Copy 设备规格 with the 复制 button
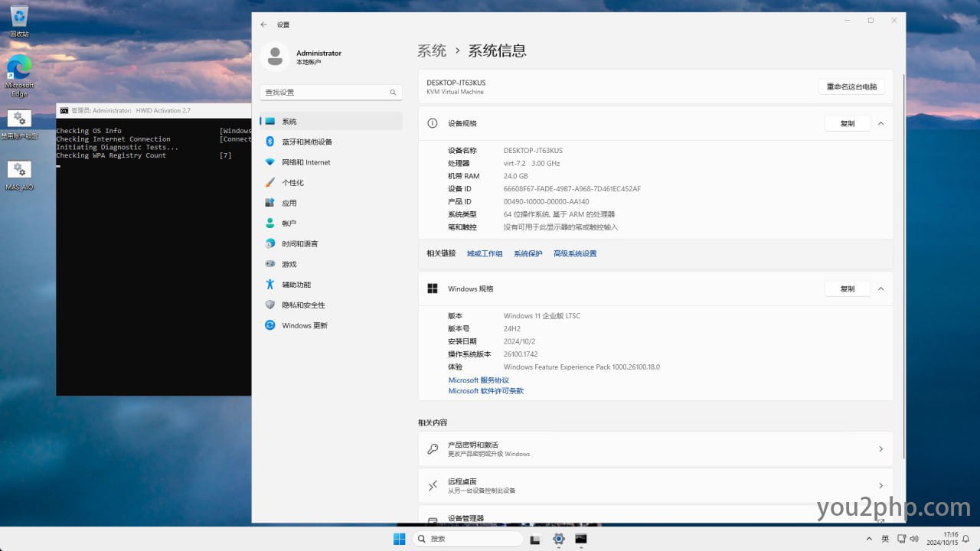The height and width of the screenshot is (551, 980). point(848,123)
